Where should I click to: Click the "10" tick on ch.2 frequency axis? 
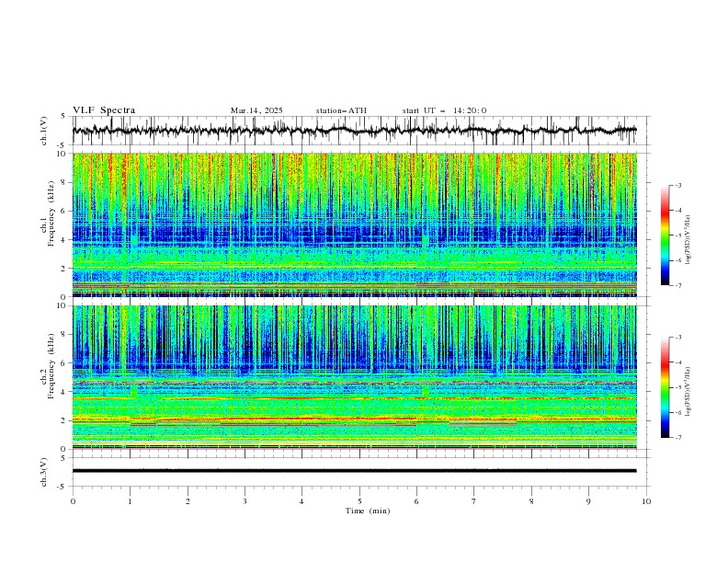[61, 305]
